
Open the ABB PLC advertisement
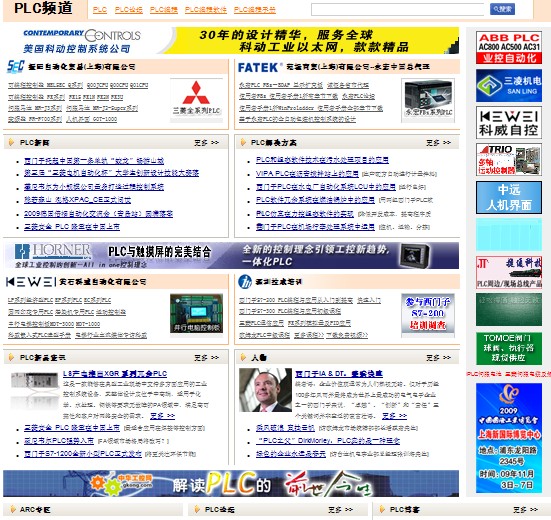pyautogui.click(x=508, y=47)
